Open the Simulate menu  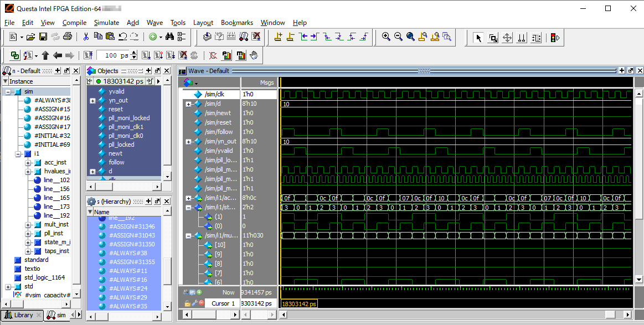point(106,23)
